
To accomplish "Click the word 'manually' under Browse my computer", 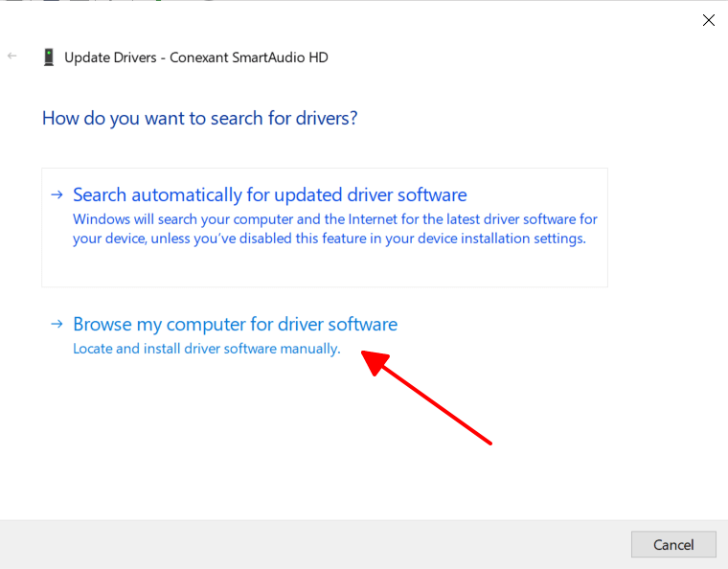I will tap(309, 349).
